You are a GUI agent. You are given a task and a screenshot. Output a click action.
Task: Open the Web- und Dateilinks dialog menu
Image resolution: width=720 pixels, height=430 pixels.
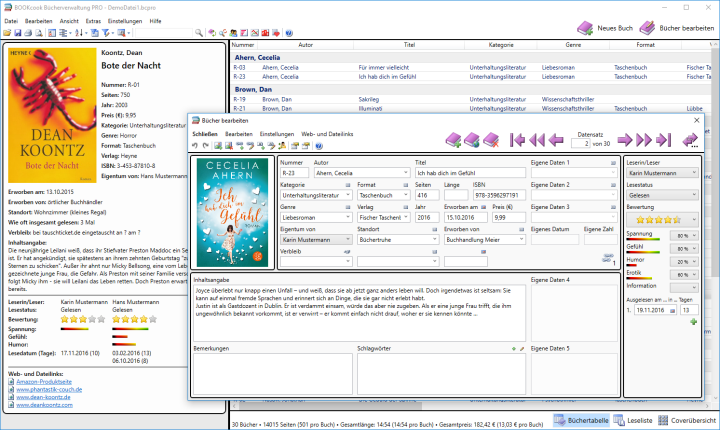click(327, 133)
